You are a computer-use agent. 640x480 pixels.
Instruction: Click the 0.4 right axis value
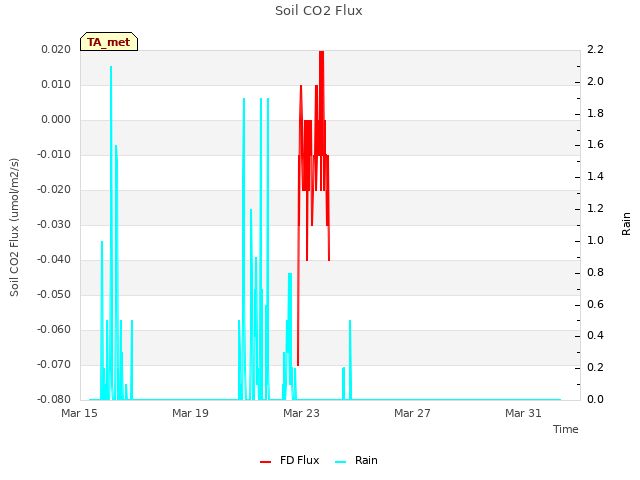[x=595, y=336]
